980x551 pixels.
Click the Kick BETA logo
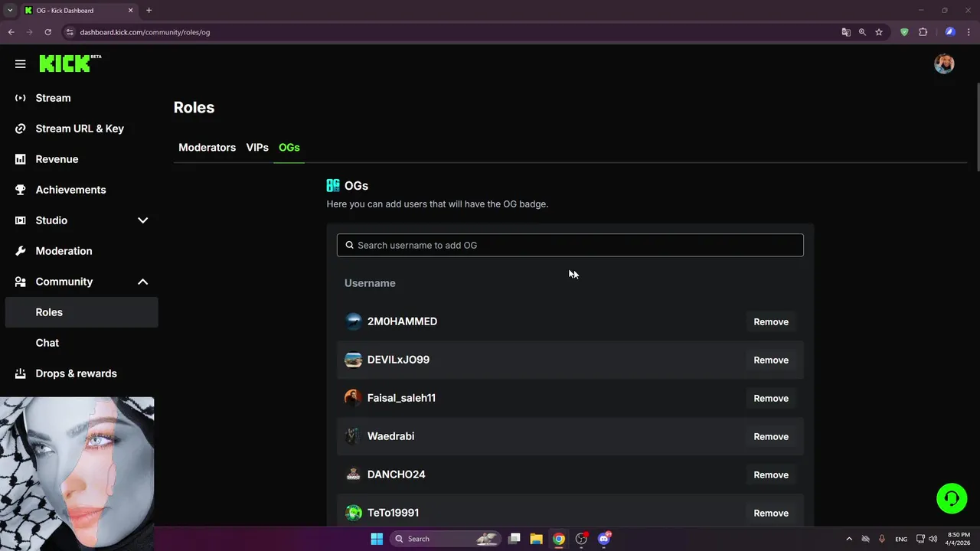(x=70, y=64)
